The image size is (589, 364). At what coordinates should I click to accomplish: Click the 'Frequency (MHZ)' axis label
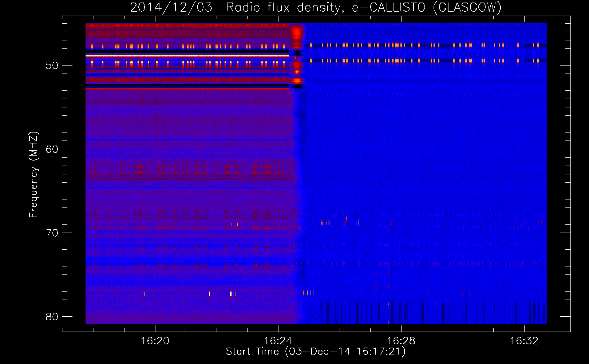pyautogui.click(x=33, y=175)
